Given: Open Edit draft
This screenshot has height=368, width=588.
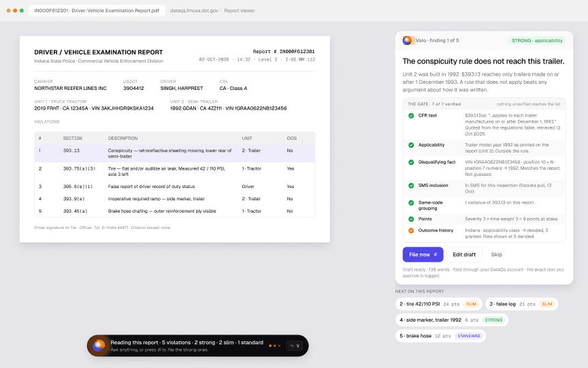Looking at the screenshot, I should [464, 255].
